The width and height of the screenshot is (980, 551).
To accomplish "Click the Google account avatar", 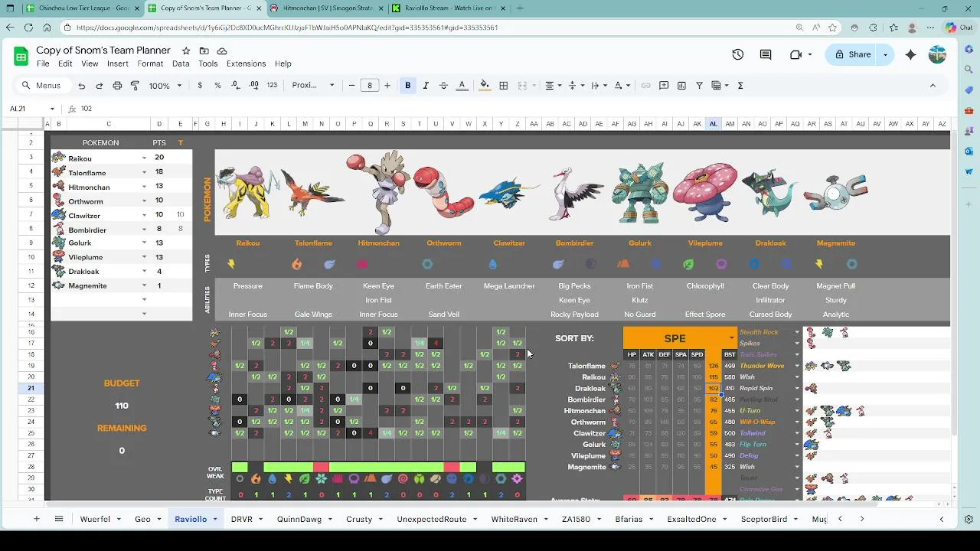I will point(937,54).
